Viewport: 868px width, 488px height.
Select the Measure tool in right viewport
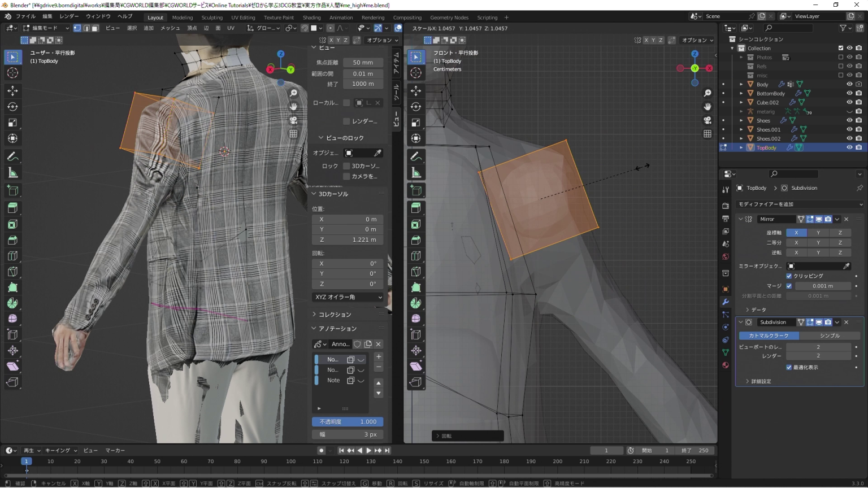pyautogui.click(x=416, y=173)
